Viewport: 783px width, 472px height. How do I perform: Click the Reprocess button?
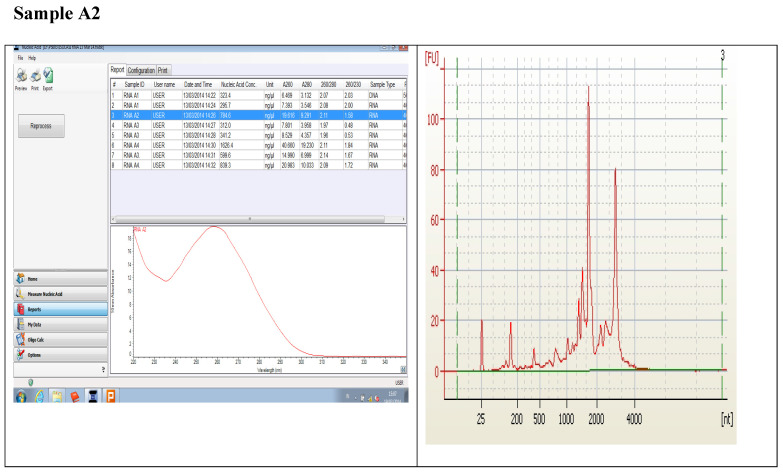coord(41,126)
